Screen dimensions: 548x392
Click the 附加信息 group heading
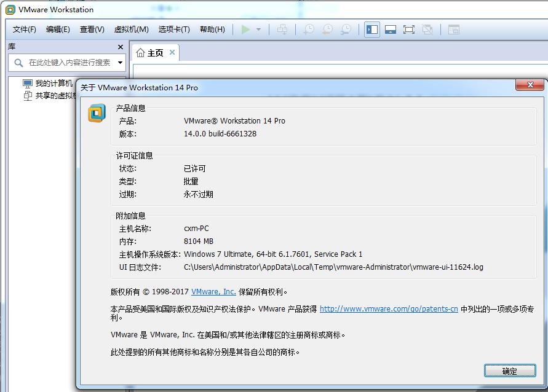[131, 216]
